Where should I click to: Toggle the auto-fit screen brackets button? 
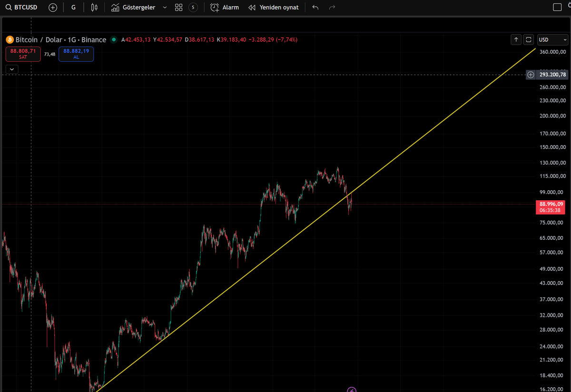click(529, 39)
